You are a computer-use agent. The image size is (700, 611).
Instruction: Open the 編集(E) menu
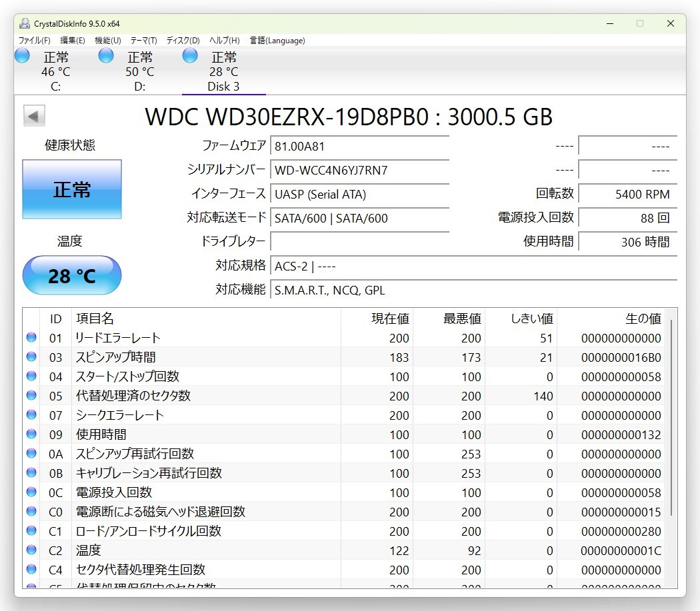[x=72, y=41]
